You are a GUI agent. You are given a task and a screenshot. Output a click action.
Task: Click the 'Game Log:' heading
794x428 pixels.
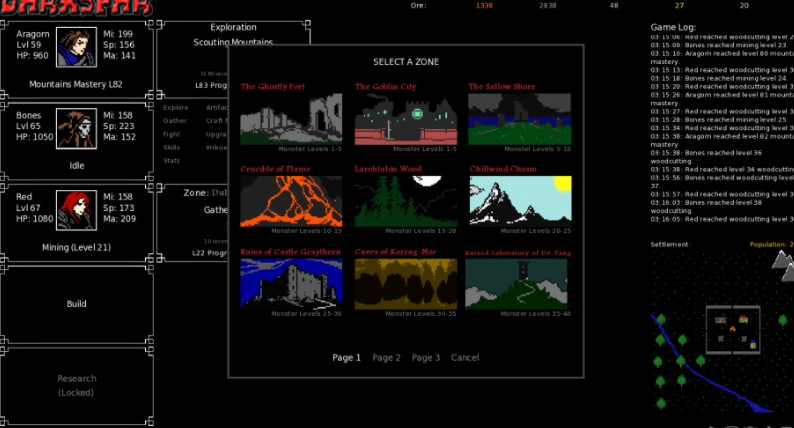[673, 27]
